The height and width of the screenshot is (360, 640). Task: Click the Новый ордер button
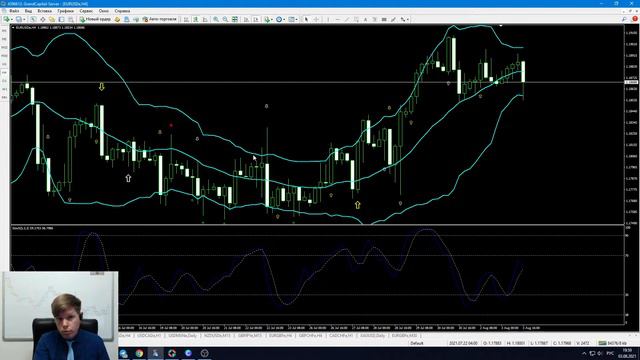95,19
